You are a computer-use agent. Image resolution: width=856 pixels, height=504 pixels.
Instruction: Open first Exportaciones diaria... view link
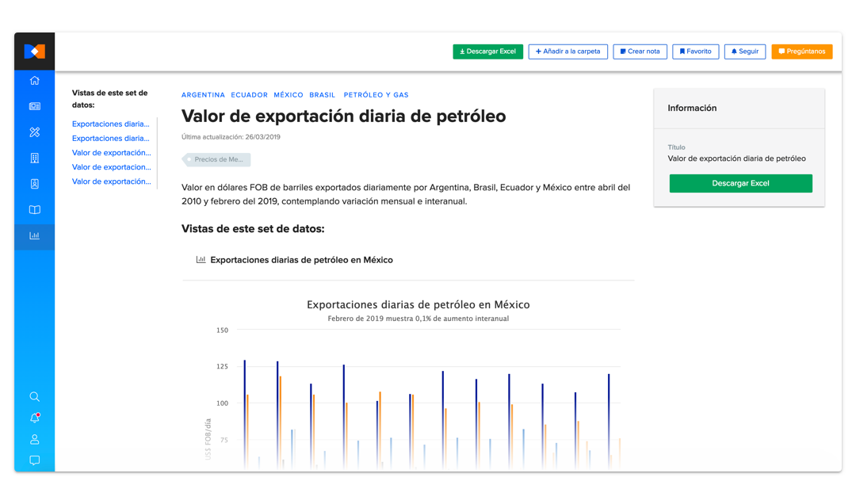(111, 124)
